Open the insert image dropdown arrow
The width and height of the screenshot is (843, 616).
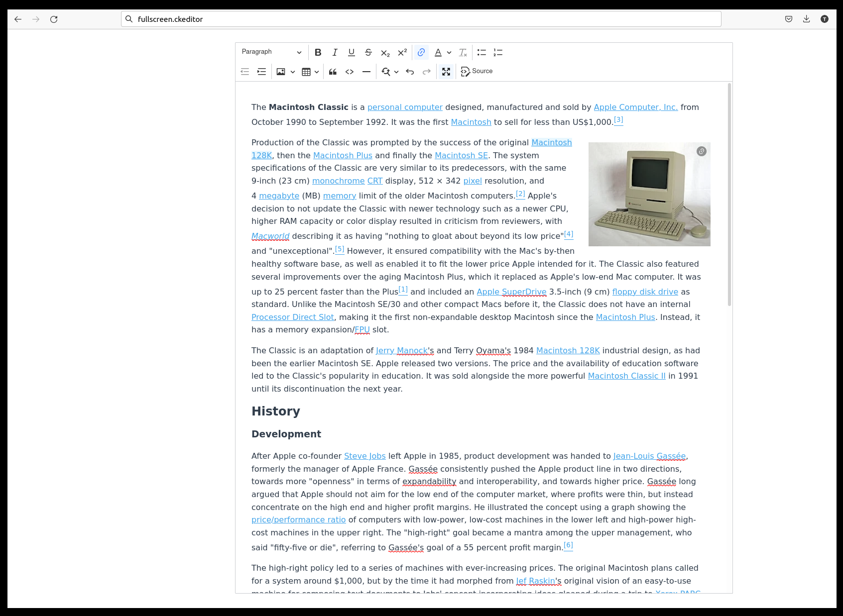[x=293, y=72]
